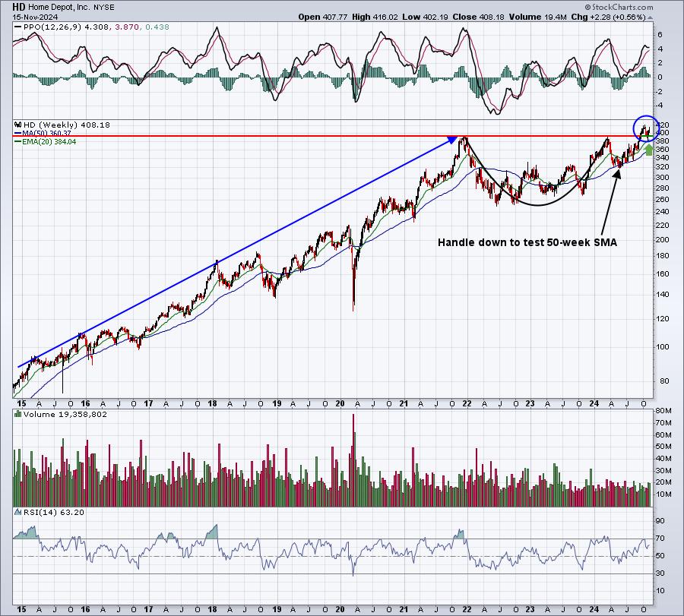Click the Low 402.19 value in the header
The height and width of the screenshot is (616, 684).
[426, 17]
